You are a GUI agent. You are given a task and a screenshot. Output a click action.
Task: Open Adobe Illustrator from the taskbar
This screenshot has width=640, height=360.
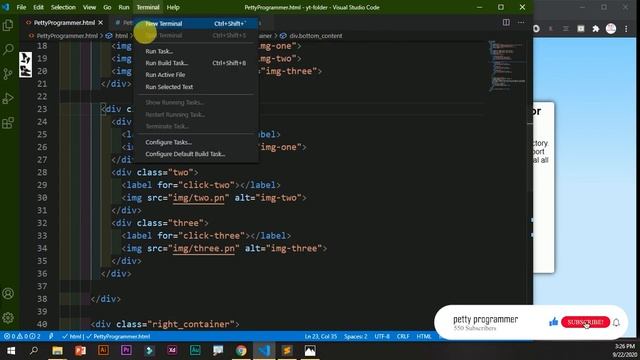pos(103,350)
